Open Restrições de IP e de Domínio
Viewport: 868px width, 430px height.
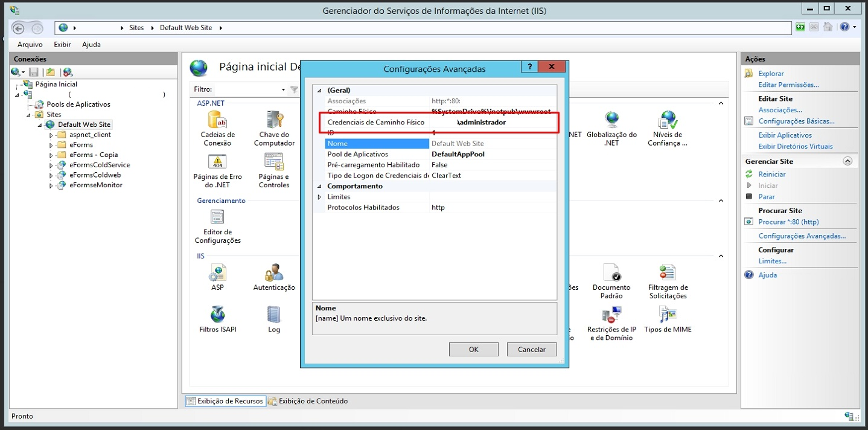611,315
